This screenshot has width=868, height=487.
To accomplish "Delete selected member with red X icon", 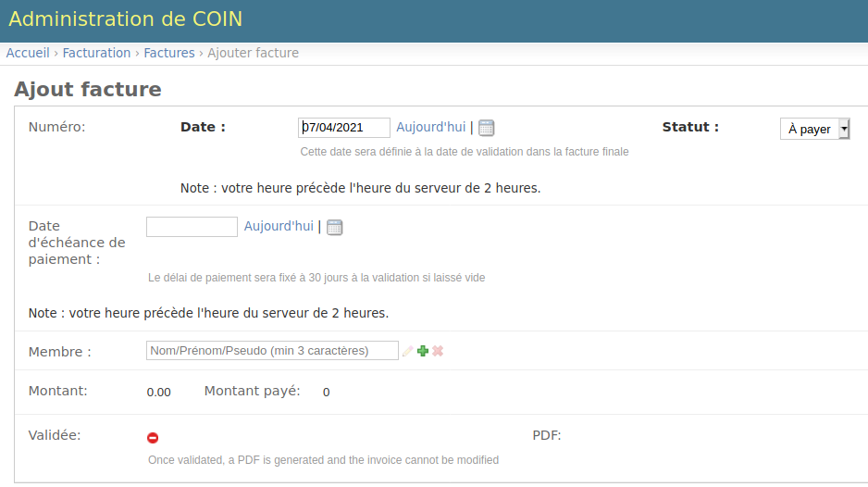I will 438,352.
